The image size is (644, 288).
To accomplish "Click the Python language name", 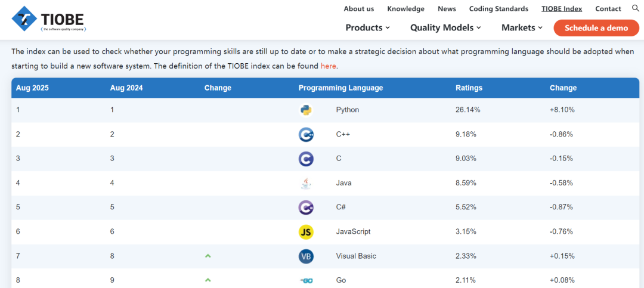I will pyautogui.click(x=348, y=110).
